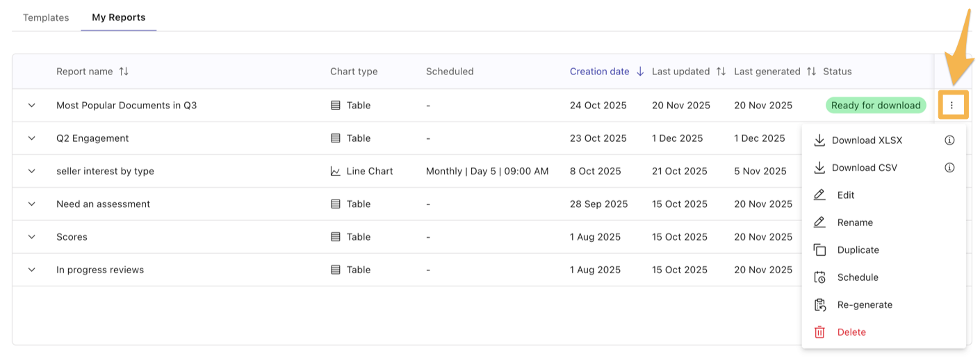
Task: Click the info icon beside Download XLSX
Action: coord(949,140)
